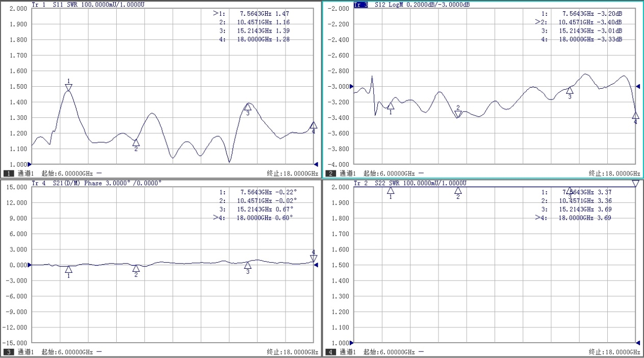This screenshot has width=644, height=358.
Task: Click the highlighted Tr 3 trace label
Action: point(360,4)
